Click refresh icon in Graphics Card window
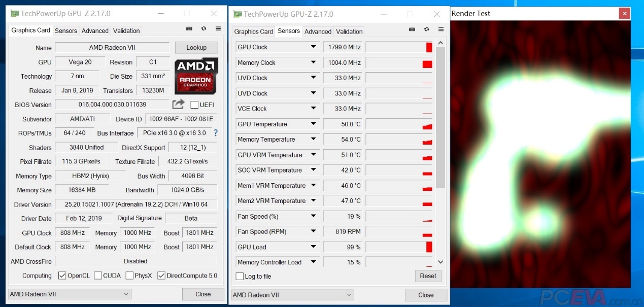Image resolution: width=644 pixels, height=307 pixels. 204,29
